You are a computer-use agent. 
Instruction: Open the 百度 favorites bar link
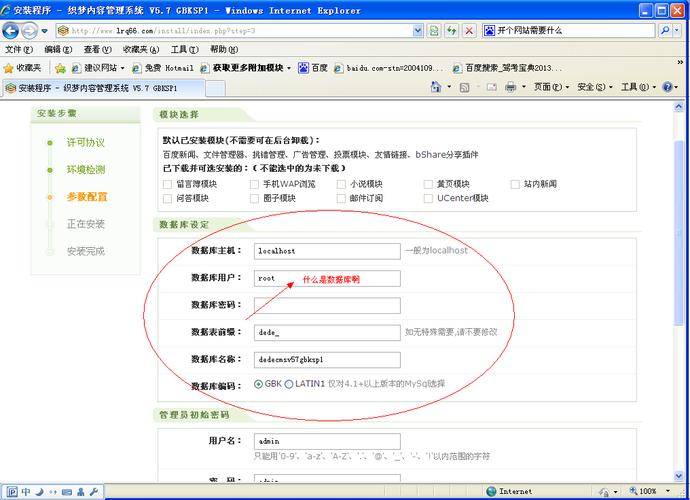313,68
